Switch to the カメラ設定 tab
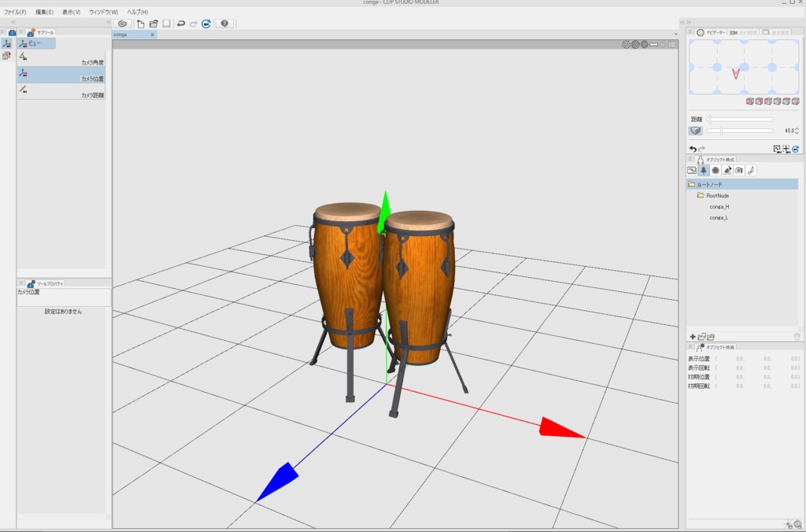This screenshot has height=532, width=806. pos(743,32)
